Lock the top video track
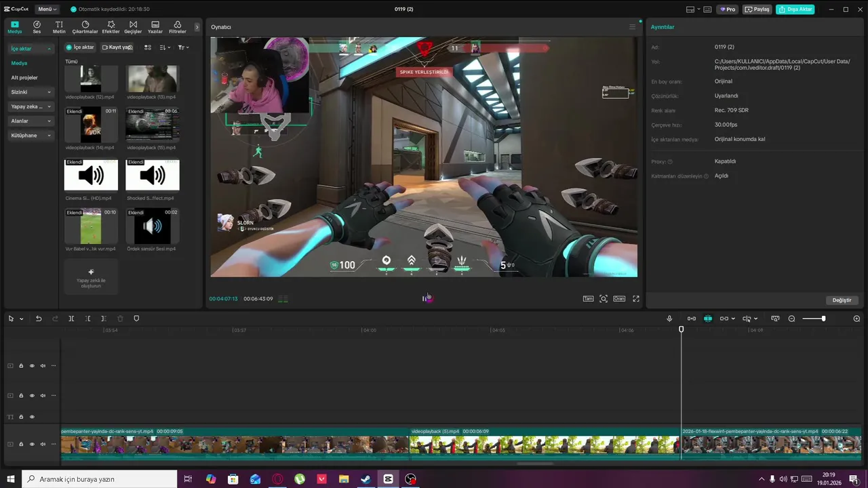 (21, 366)
